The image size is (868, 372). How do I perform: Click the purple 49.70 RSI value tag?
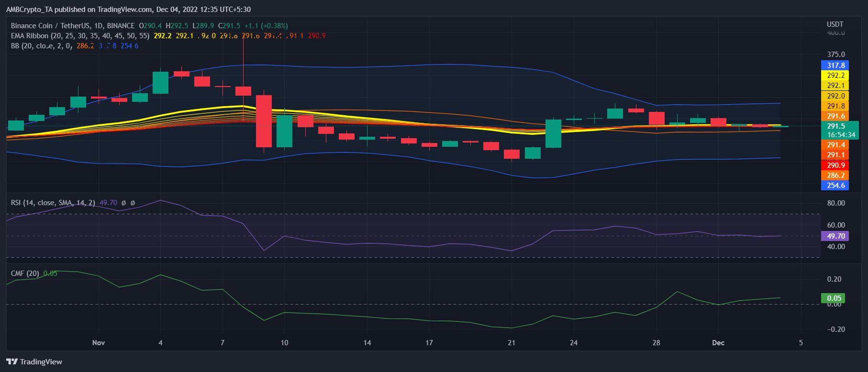(x=835, y=236)
